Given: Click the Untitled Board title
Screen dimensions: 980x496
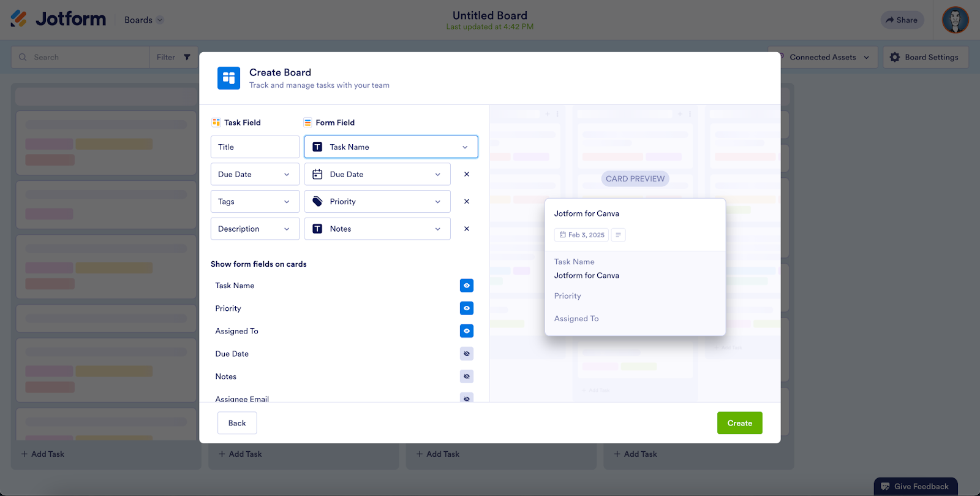Looking at the screenshot, I should pos(490,15).
